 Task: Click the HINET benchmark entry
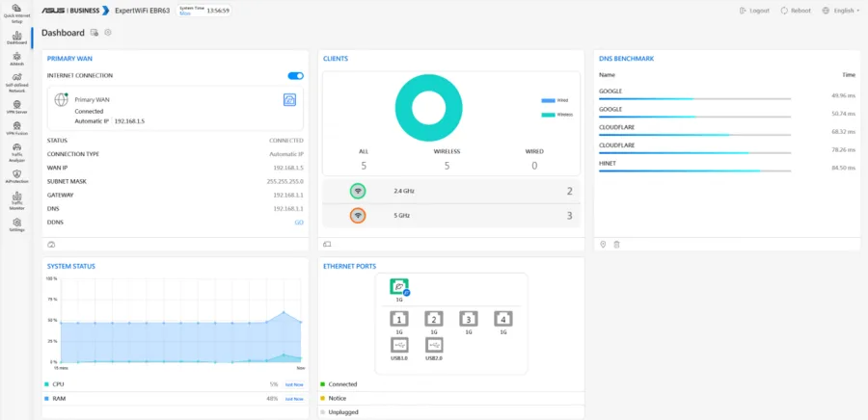click(x=727, y=167)
